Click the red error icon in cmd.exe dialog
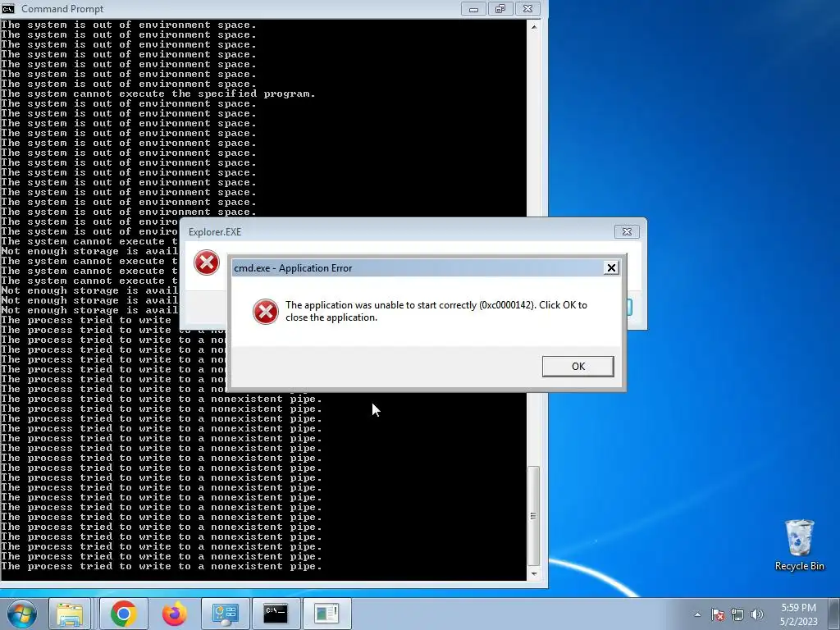This screenshot has height=630, width=840. point(266,312)
